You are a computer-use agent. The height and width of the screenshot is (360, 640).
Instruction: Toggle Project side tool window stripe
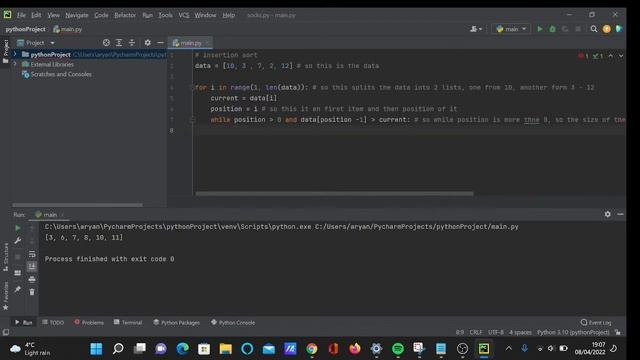pyautogui.click(x=5, y=51)
